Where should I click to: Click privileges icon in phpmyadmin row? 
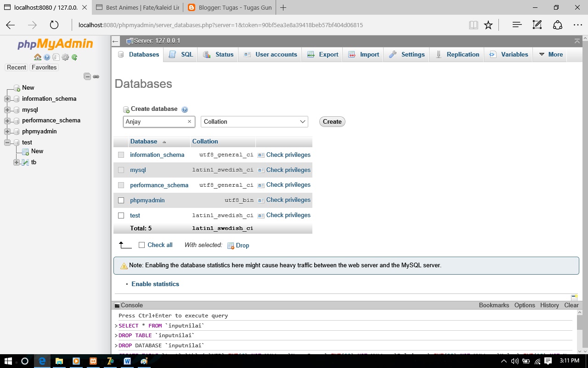coord(261,200)
